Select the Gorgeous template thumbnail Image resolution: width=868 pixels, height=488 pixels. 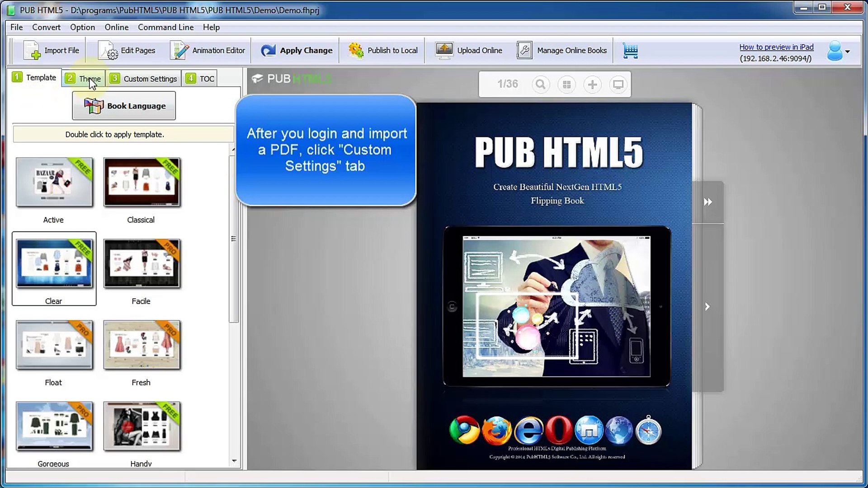click(54, 427)
